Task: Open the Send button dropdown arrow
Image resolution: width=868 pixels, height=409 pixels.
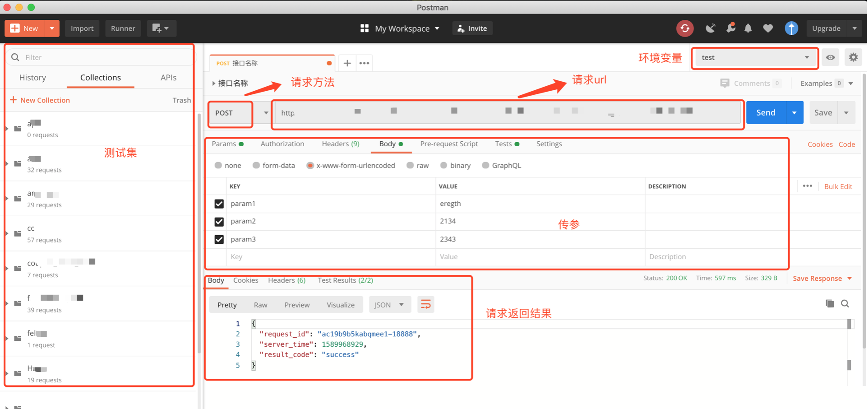Action: [x=794, y=113]
